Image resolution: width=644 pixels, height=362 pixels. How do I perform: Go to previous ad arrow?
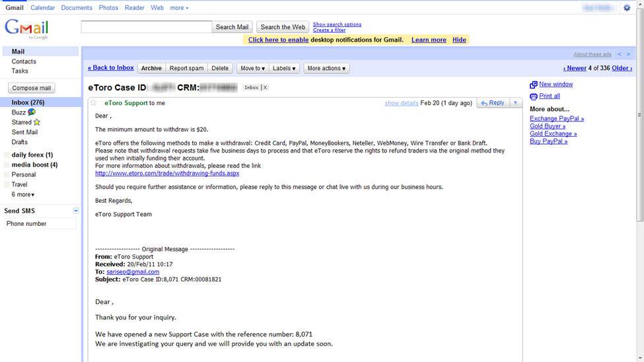point(620,54)
